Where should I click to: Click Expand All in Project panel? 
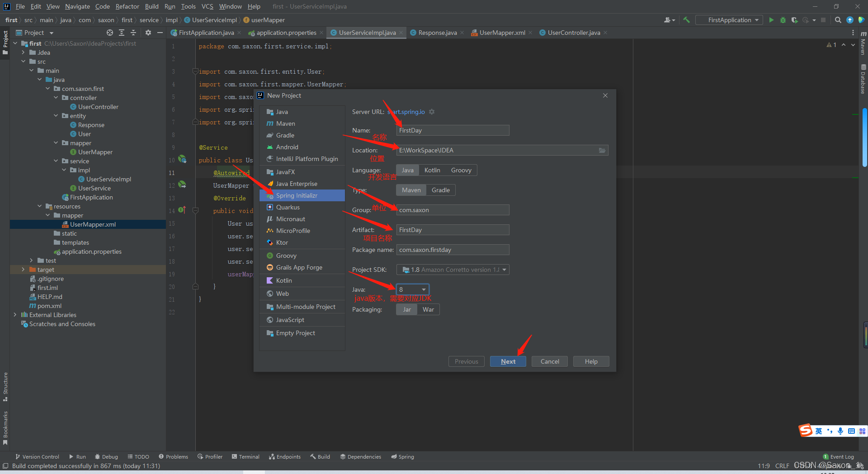(x=122, y=33)
